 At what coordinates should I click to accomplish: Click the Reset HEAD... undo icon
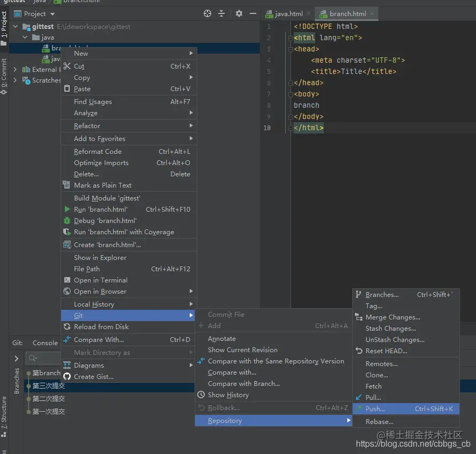[359, 351]
